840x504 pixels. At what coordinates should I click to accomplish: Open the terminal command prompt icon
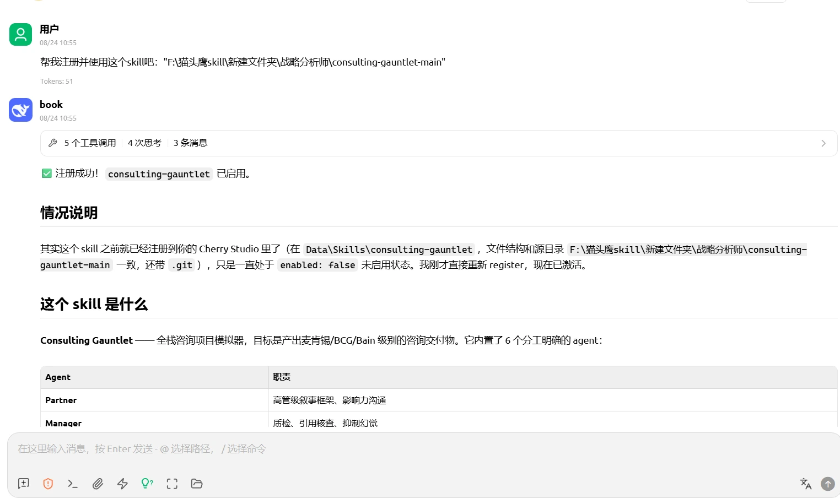[x=73, y=484]
